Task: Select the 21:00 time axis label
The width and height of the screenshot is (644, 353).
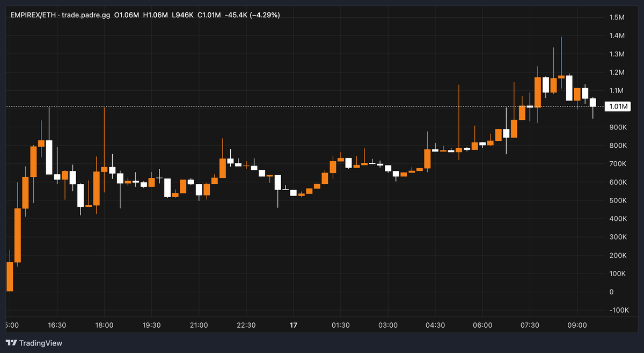Action: point(199,326)
